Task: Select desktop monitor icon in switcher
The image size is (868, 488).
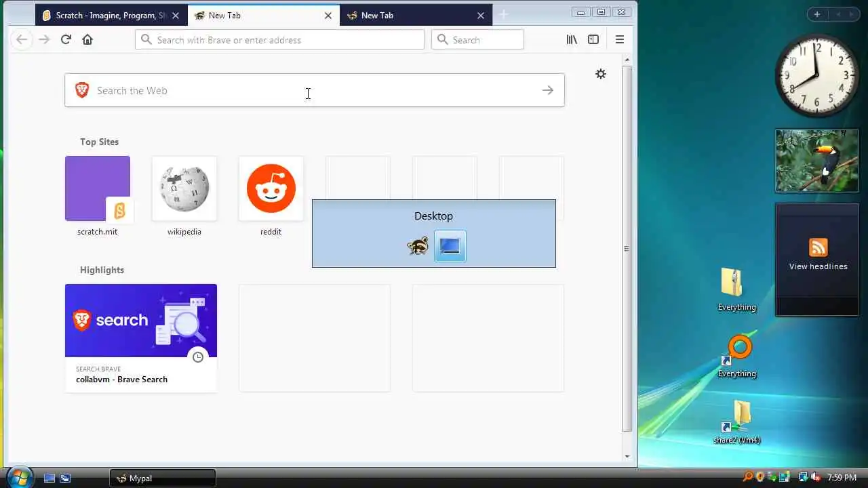Action: pos(450,246)
